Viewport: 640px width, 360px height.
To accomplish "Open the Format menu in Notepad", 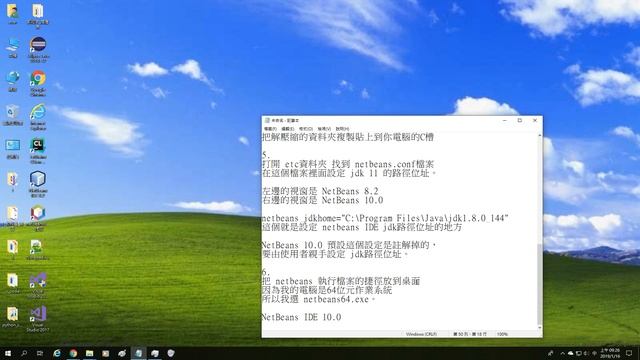I will [x=306, y=129].
